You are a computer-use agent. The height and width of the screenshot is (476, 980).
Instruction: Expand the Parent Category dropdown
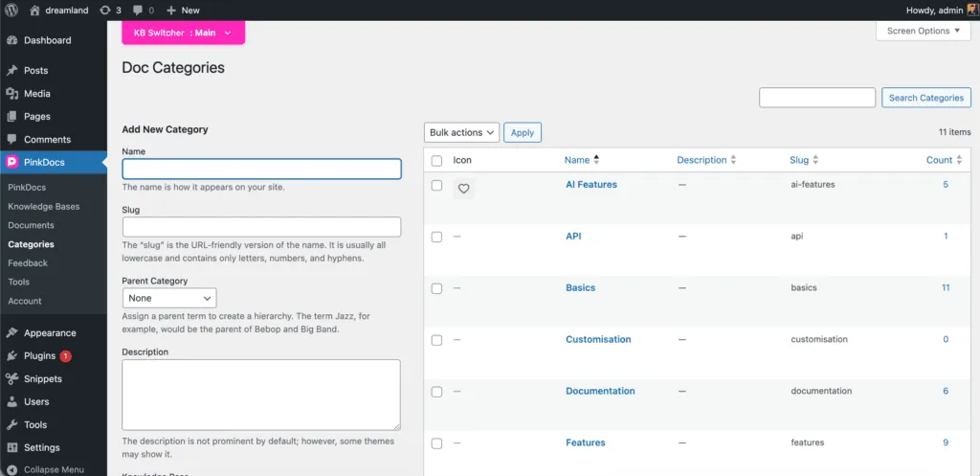168,298
